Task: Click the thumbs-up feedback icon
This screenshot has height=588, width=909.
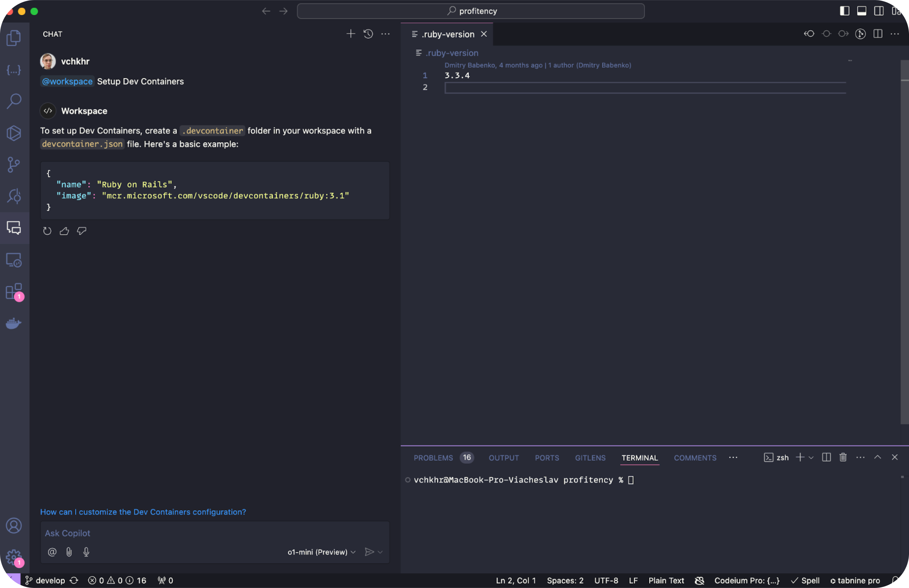Action: point(64,231)
